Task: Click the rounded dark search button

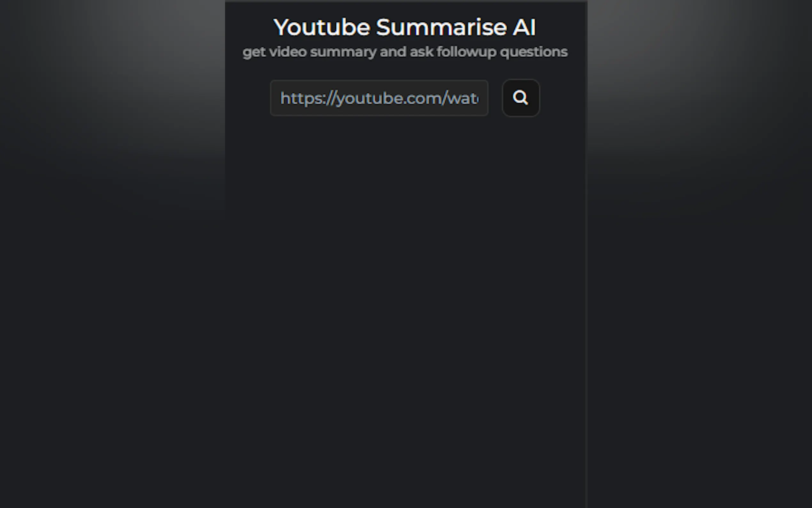Action: click(x=521, y=98)
